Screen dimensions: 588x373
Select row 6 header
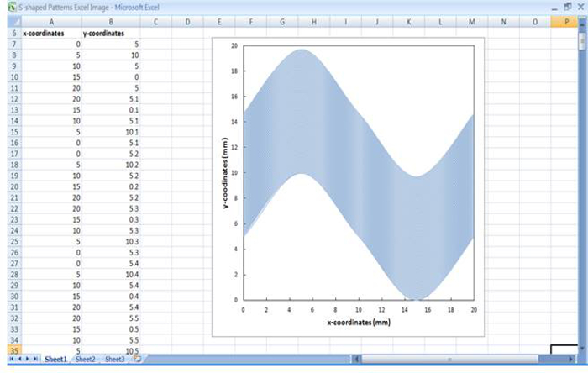[14, 33]
